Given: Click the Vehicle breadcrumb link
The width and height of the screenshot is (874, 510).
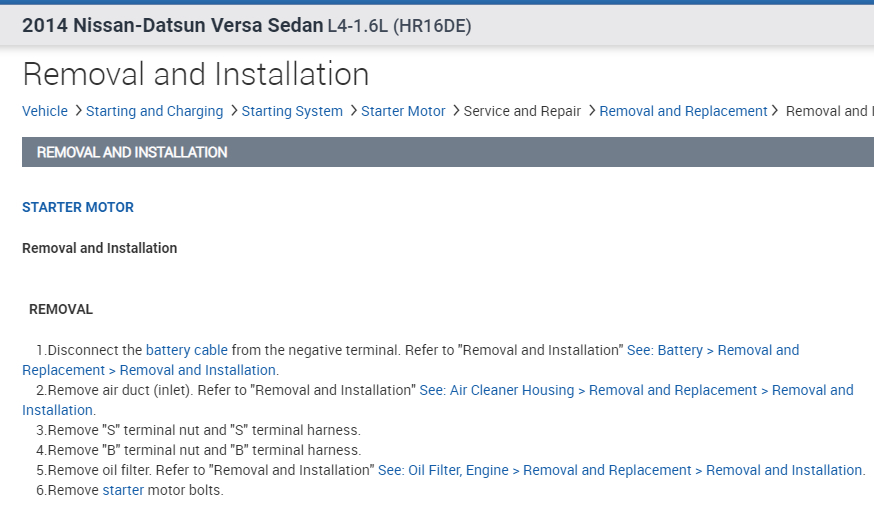Looking at the screenshot, I should (45, 111).
